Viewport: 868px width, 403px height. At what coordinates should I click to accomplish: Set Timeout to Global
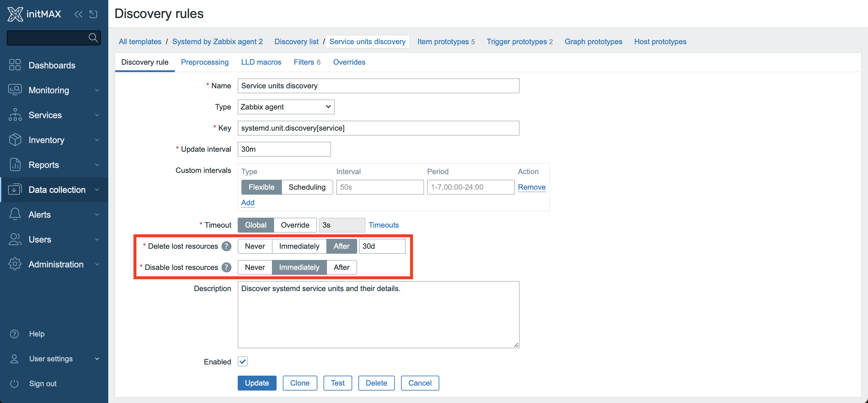pyautogui.click(x=255, y=225)
